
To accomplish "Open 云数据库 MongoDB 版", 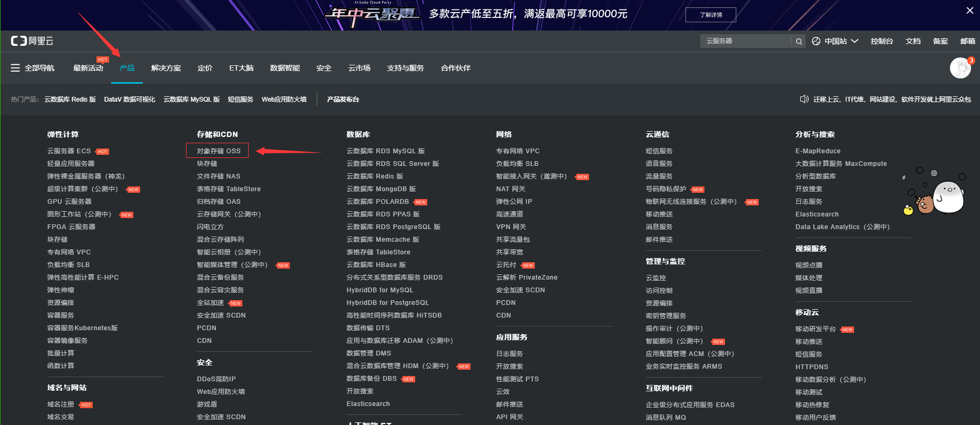I will coord(381,189).
